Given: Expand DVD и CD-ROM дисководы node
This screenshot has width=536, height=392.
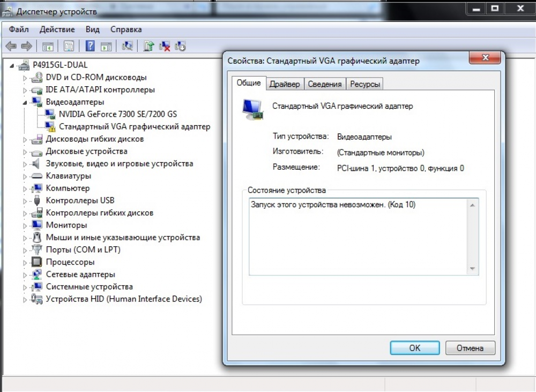Looking at the screenshot, I should tap(25, 78).
